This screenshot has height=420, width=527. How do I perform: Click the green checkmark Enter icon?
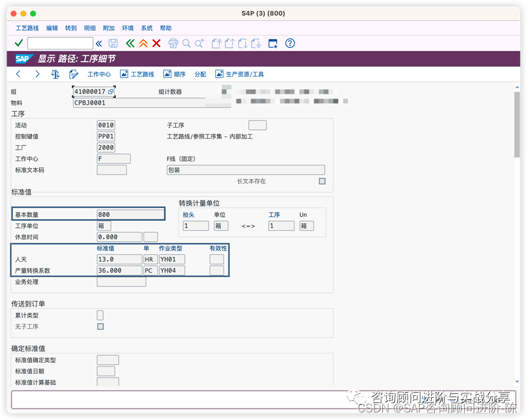click(x=19, y=43)
